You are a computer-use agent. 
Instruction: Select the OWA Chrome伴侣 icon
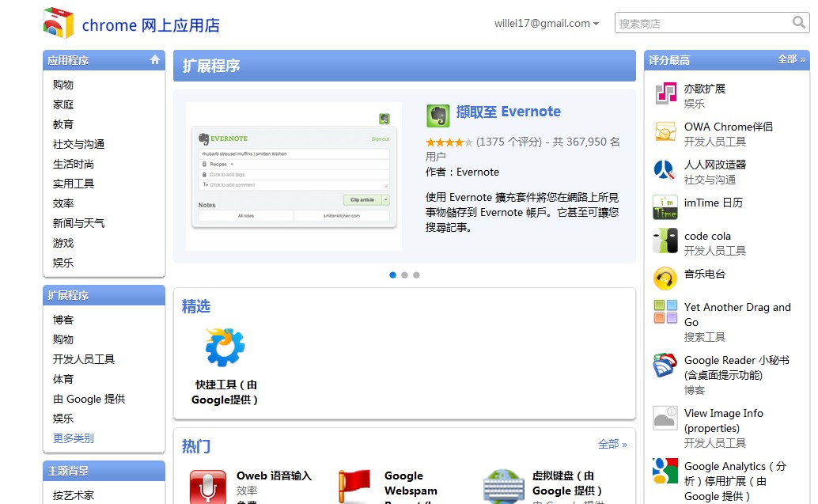pos(665,132)
